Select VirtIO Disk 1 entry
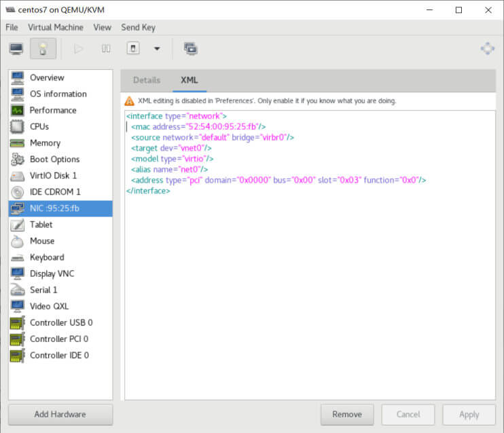The width and height of the screenshot is (504, 433). coord(60,176)
